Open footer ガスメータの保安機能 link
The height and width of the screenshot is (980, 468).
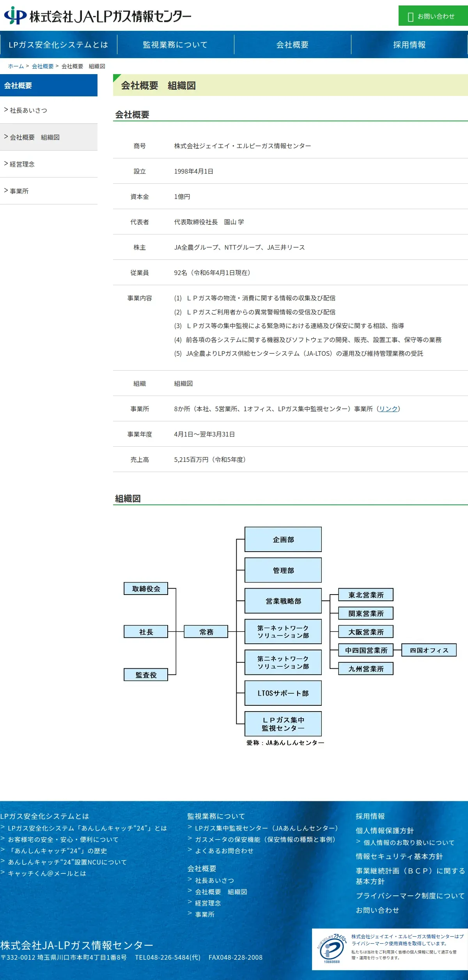pos(265,839)
